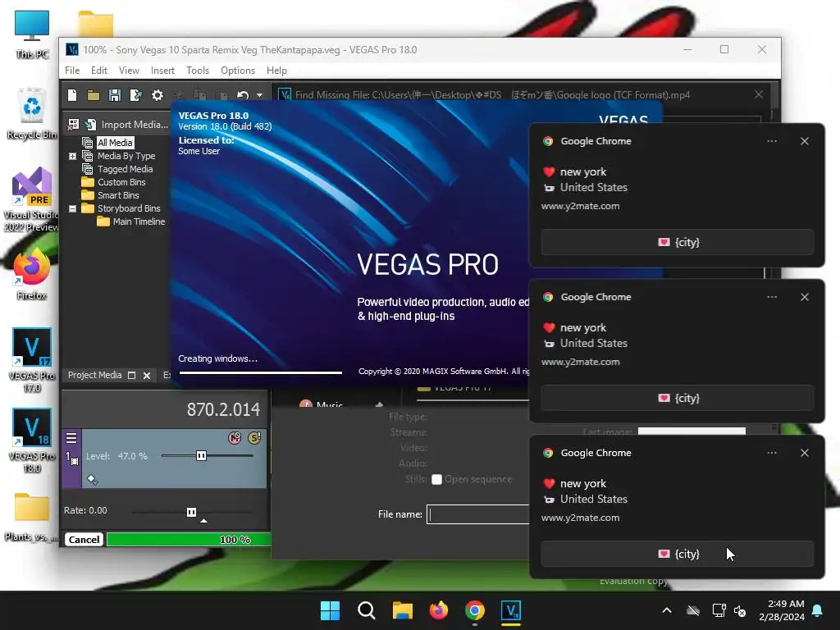Viewport: 840px width, 630px height.
Task: Click the track compositing mode icon
Action: 92,479
